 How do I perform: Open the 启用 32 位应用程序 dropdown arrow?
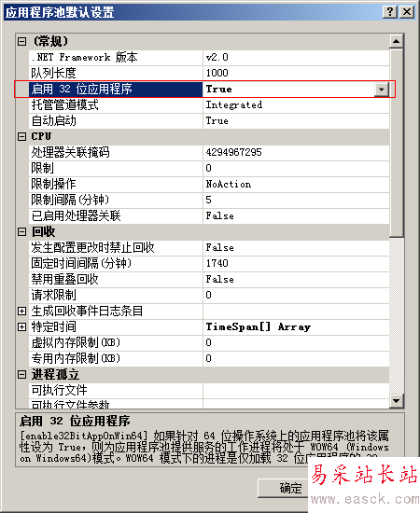tap(382, 89)
